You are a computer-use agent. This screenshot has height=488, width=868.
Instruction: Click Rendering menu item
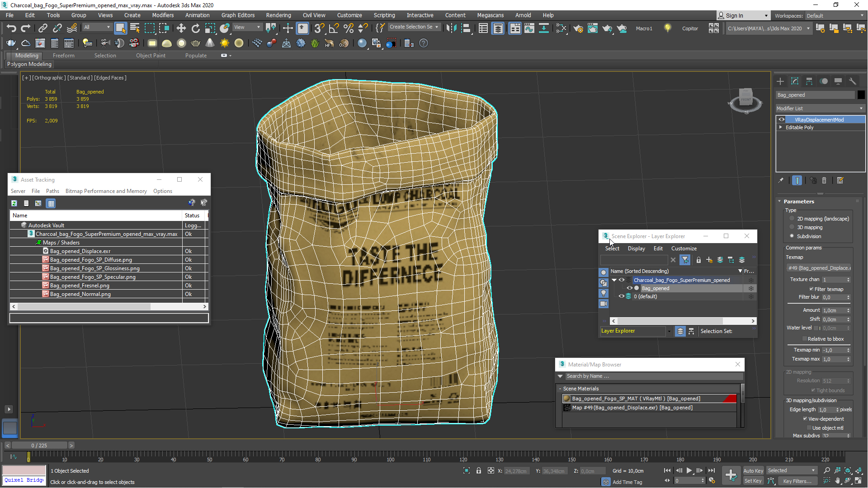coord(278,15)
